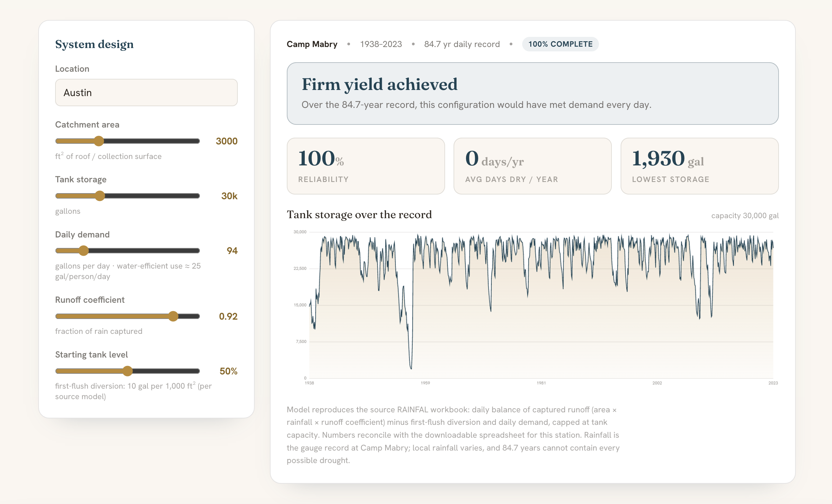Click the Camp Mabry station name
Viewport: 832px width, 504px height.
click(312, 44)
